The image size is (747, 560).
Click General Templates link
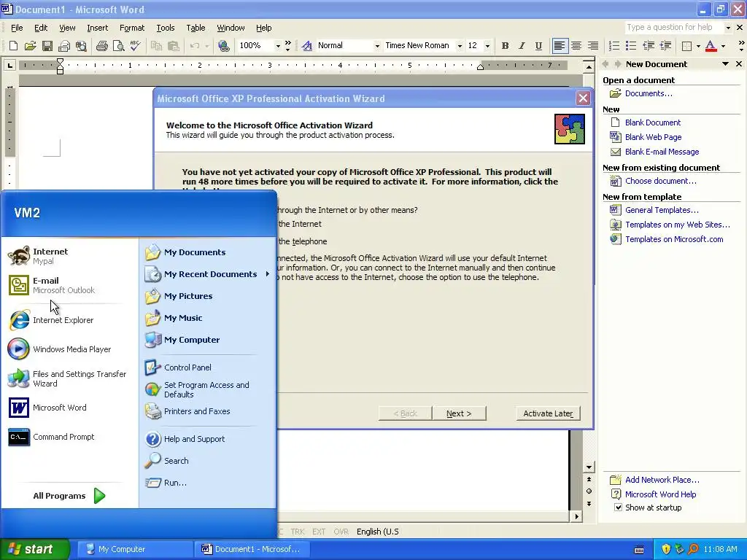[662, 210]
